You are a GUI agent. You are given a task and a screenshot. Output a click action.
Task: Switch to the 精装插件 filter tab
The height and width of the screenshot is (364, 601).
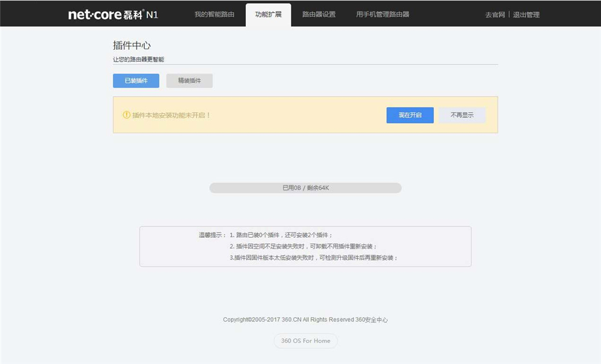pos(189,80)
